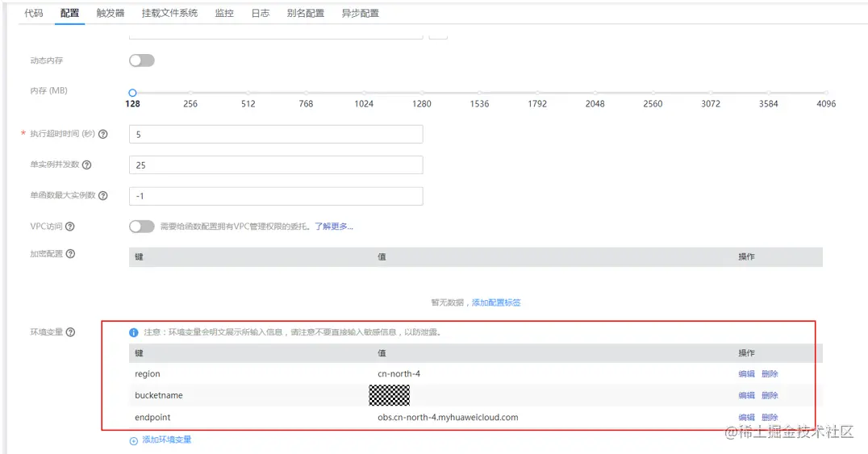Image resolution: width=868 pixels, height=454 pixels.
Task: Open the 异步配置 tab
Action: (361, 13)
